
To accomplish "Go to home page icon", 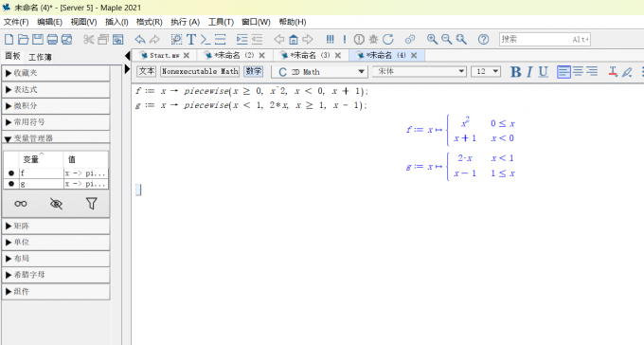I will (x=294, y=39).
